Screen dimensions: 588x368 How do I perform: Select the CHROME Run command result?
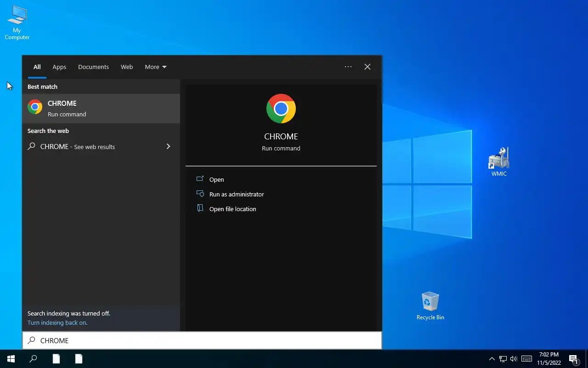(101, 109)
